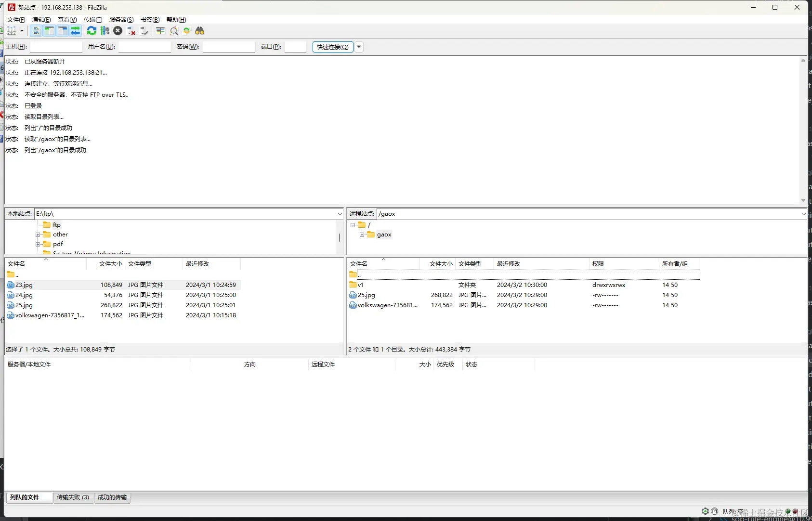Open the 帮助(H) menu

(176, 20)
